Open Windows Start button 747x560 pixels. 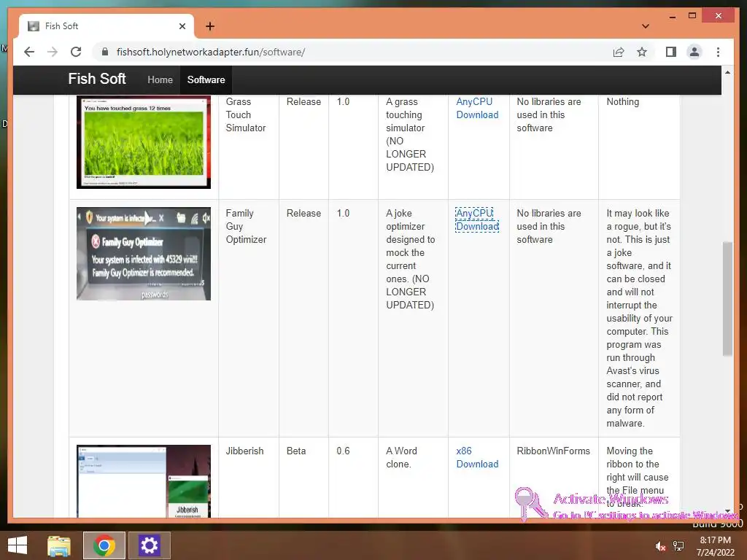pos(18,545)
